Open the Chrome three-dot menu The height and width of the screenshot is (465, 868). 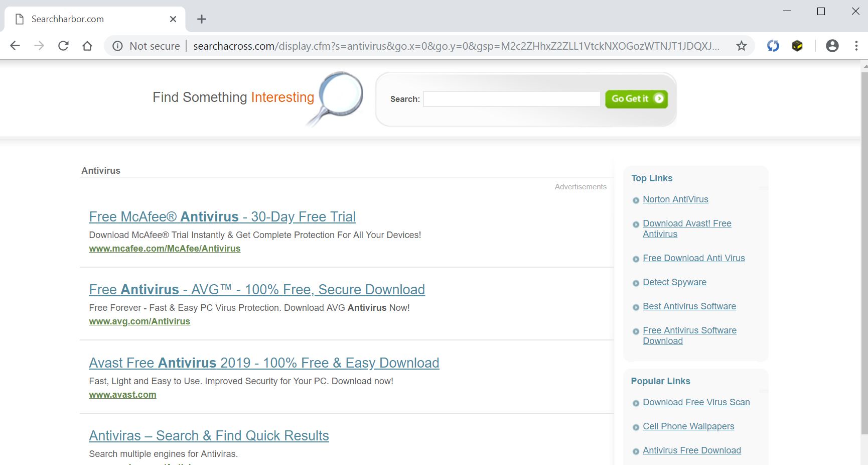tap(856, 46)
